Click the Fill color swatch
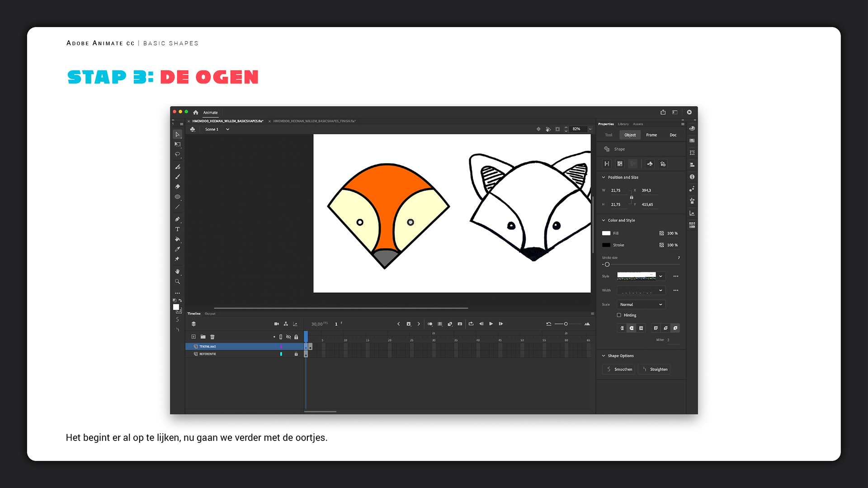The height and width of the screenshot is (488, 868). (606, 233)
